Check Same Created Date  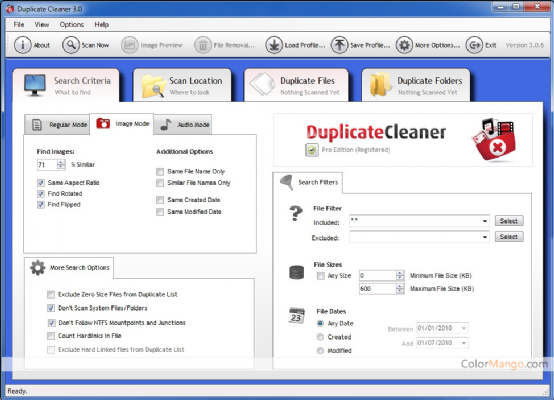(x=160, y=200)
